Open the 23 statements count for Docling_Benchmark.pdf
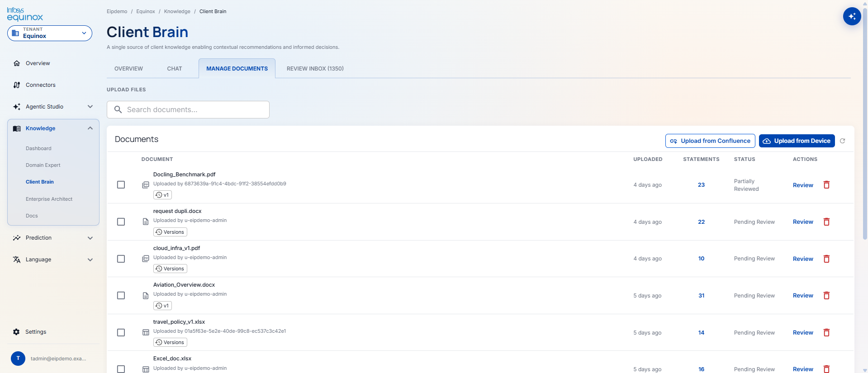Image resolution: width=868 pixels, height=373 pixels. tap(701, 185)
